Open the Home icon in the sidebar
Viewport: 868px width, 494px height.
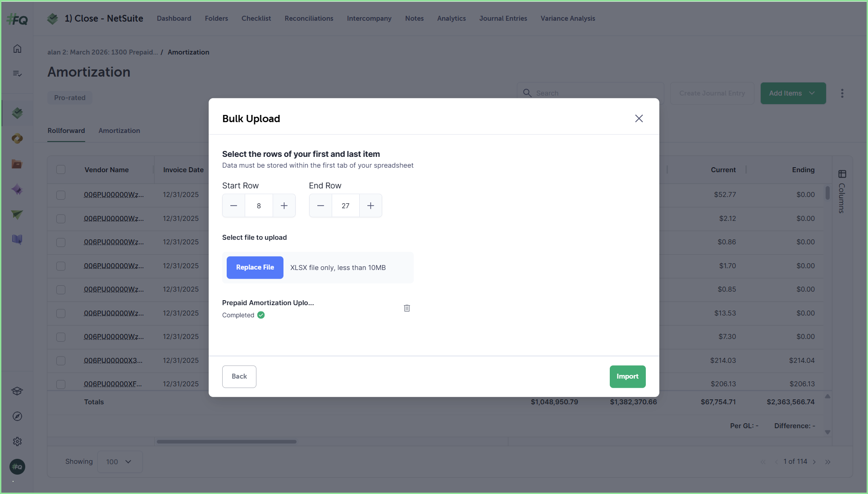pos(17,49)
